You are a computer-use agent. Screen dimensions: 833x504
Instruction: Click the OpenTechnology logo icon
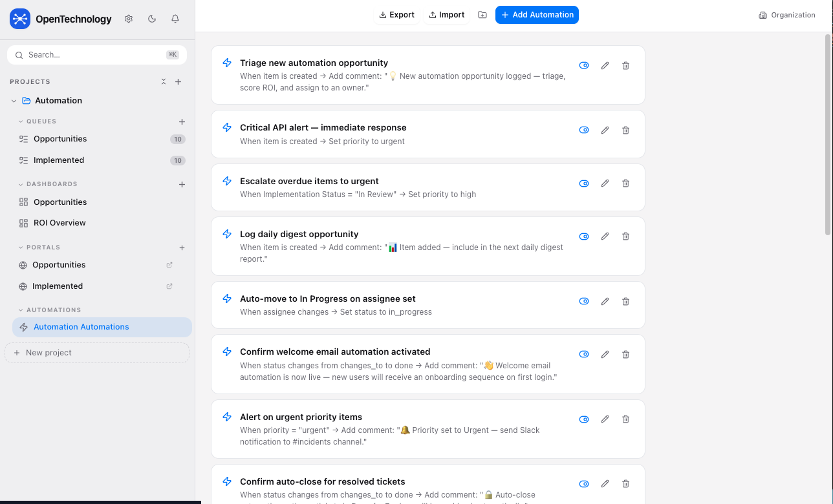coord(20,19)
